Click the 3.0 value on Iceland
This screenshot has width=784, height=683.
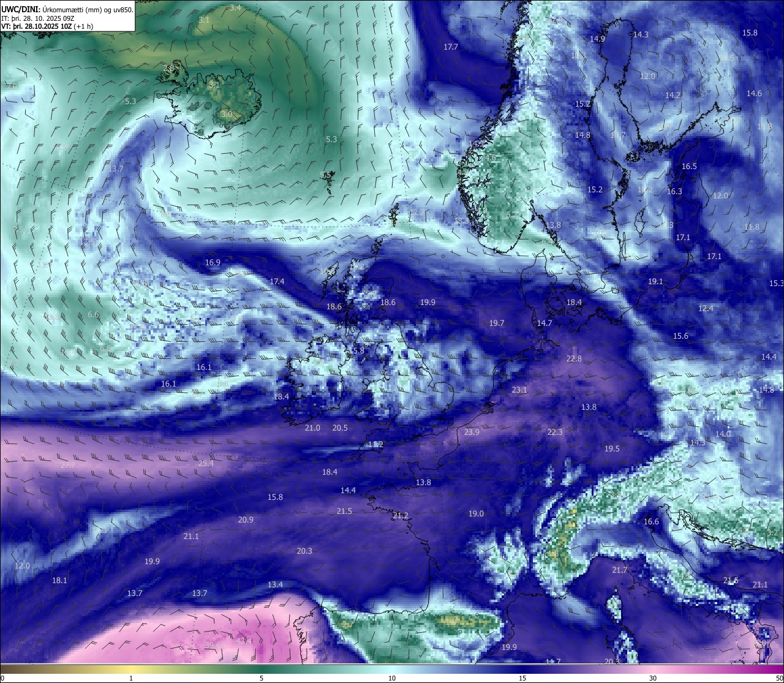pos(227,115)
